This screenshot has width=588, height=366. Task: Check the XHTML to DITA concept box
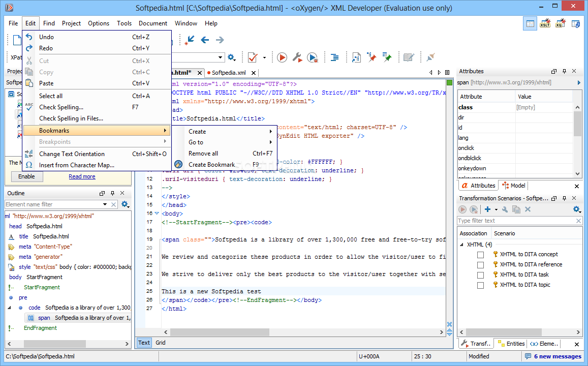click(x=480, y=255)
